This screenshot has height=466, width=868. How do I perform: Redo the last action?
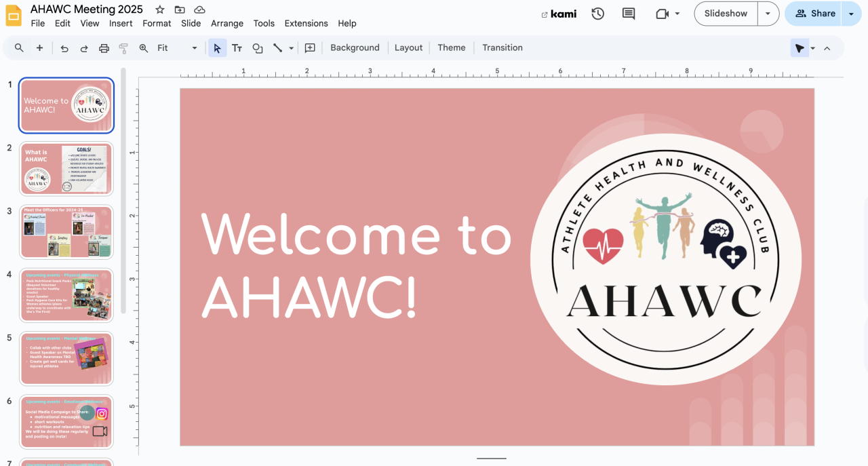tap(84, 47)
